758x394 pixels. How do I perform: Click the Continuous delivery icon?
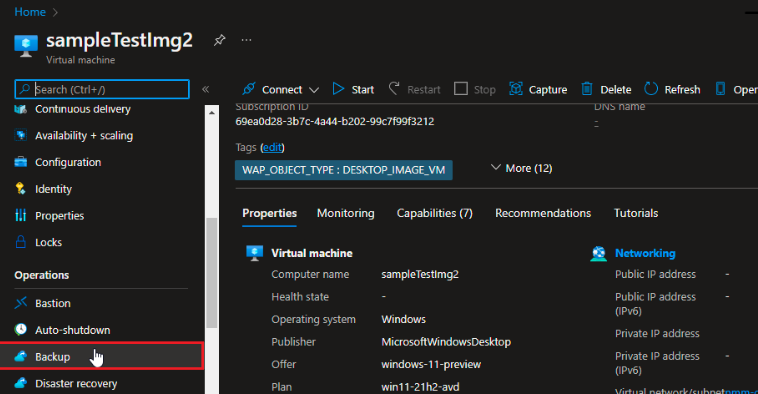click(x=20, y=109)
